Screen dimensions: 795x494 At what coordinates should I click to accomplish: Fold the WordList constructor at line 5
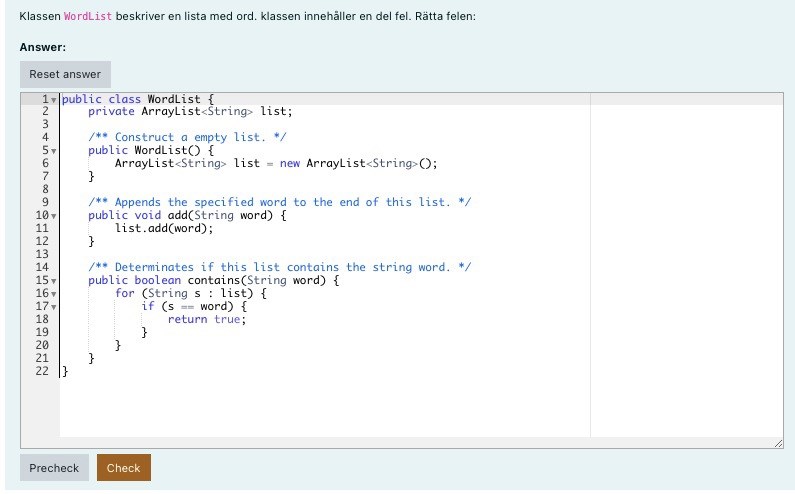(54, 151)
